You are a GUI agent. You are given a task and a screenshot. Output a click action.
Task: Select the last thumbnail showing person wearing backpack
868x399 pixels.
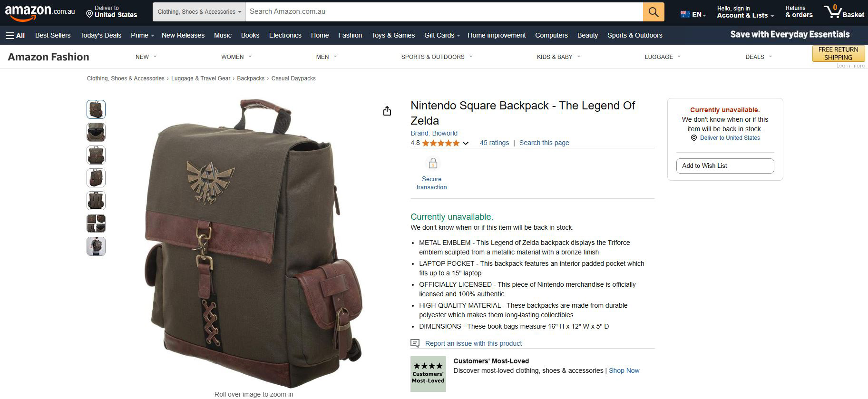point(96,246)
